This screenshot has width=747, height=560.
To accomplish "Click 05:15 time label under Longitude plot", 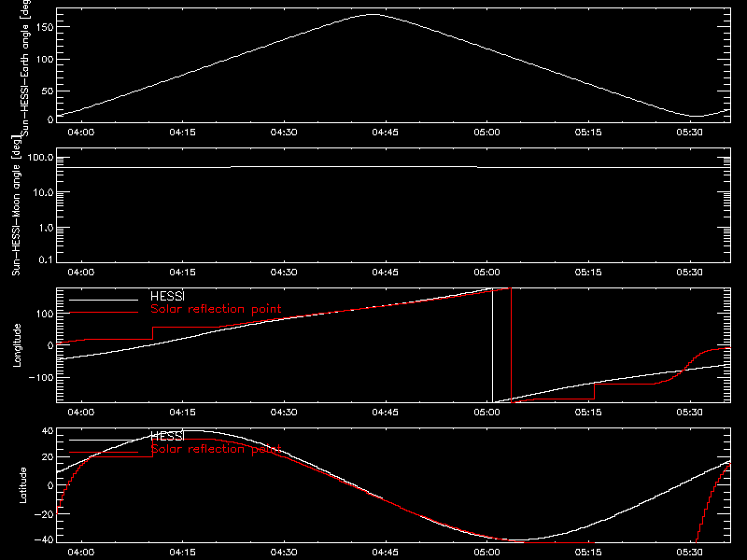I will coord(588,412).
